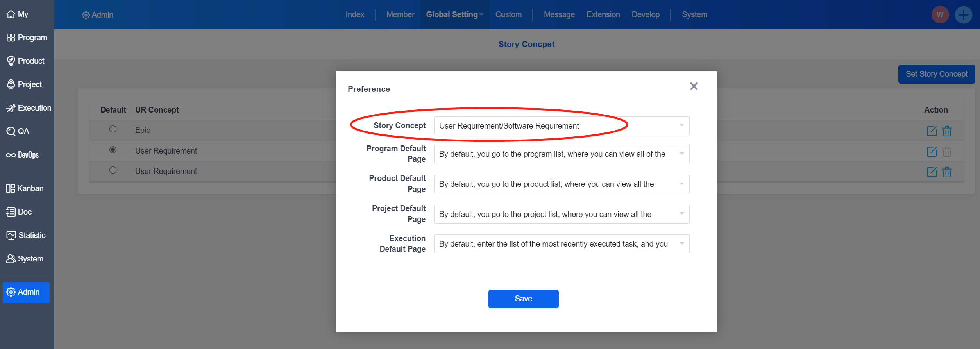This screenshot has width=980, height=349.
Task: Select the last User Requirement radio button
Action: [113, 170]
